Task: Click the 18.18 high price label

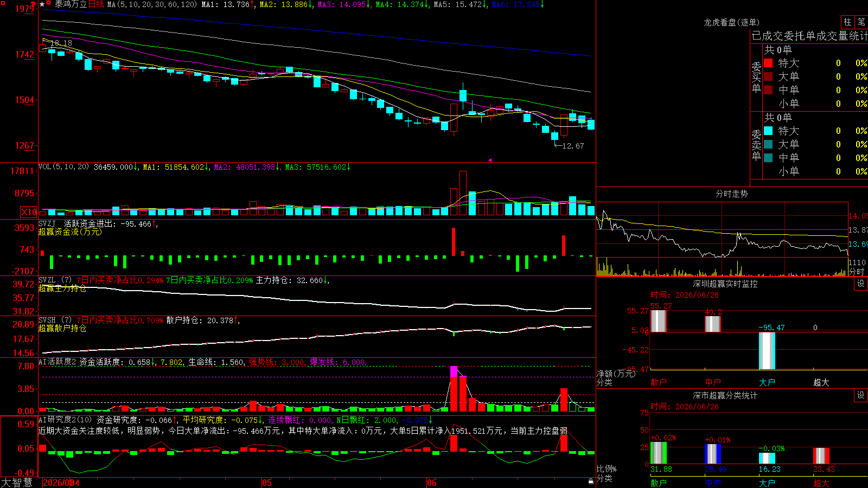Action: pyautogui.click(x=61, y=43)
